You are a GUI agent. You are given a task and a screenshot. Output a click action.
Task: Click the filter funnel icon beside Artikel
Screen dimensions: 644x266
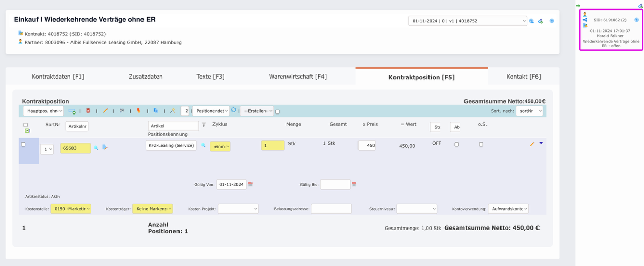tap(204, 125)
